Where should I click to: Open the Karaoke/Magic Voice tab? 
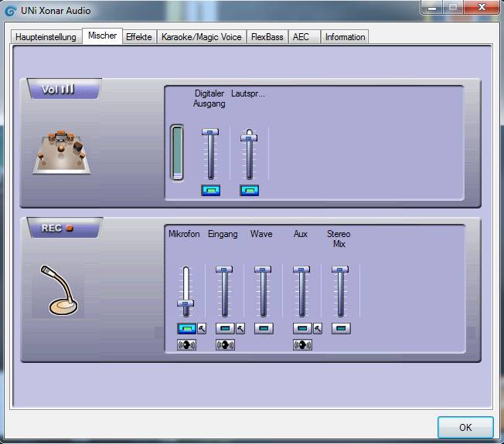pyautogui.click(x=202, y=37)
